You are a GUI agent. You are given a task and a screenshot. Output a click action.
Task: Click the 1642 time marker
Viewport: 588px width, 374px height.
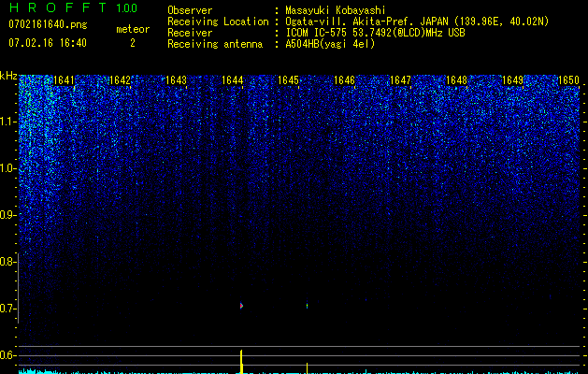[120, 80]
